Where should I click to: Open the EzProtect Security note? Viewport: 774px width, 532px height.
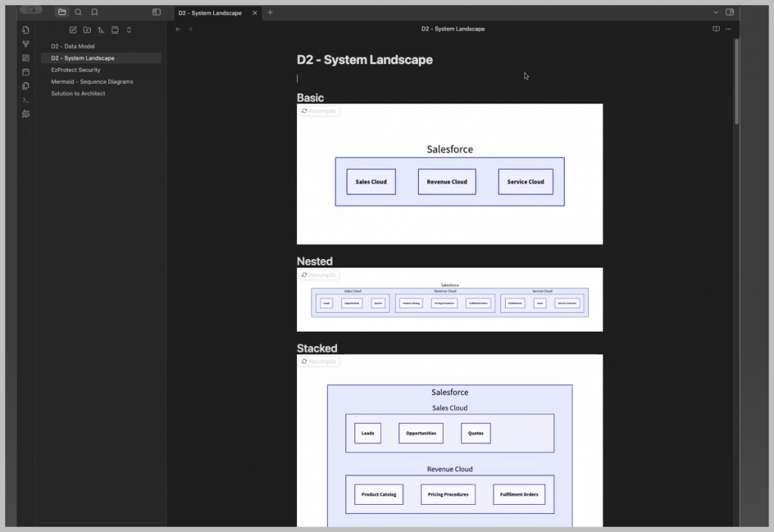click(x=101, y=70)
